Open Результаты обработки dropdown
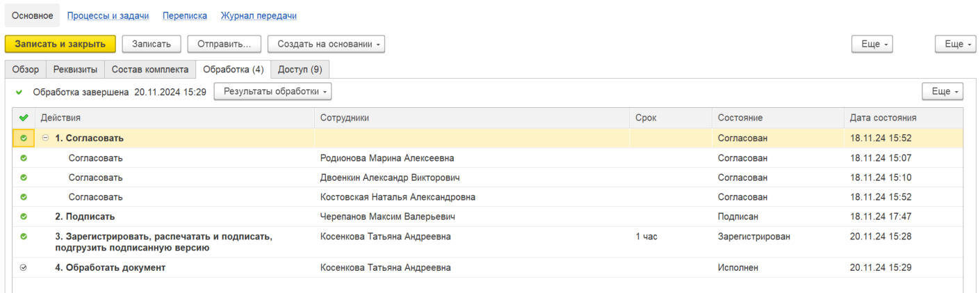This screenshot has width=980, height=293. coord(272,92)
